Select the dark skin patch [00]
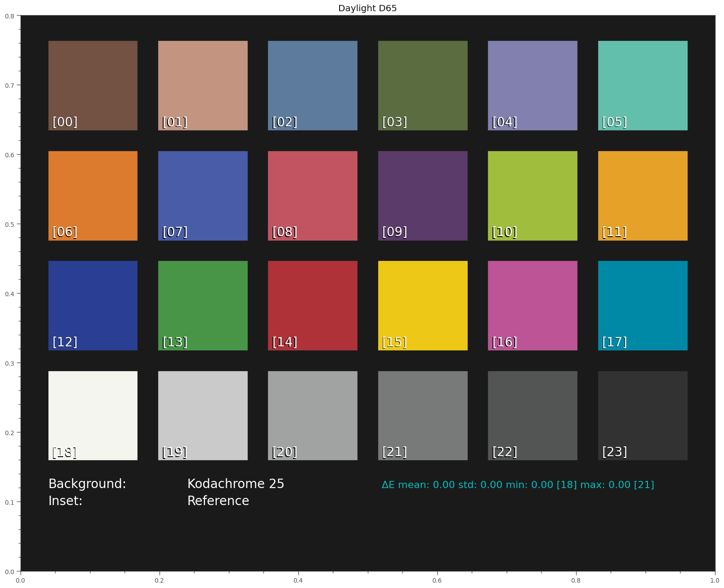The height and width of the screenshot is (588, 724). 93,85
